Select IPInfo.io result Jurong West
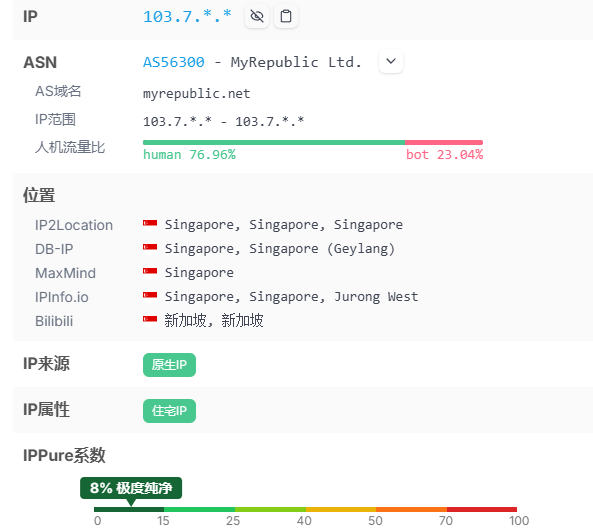Image resolution: width=593 pixels, height=530 pixels. pyautogui.click(x=292, y=297)
